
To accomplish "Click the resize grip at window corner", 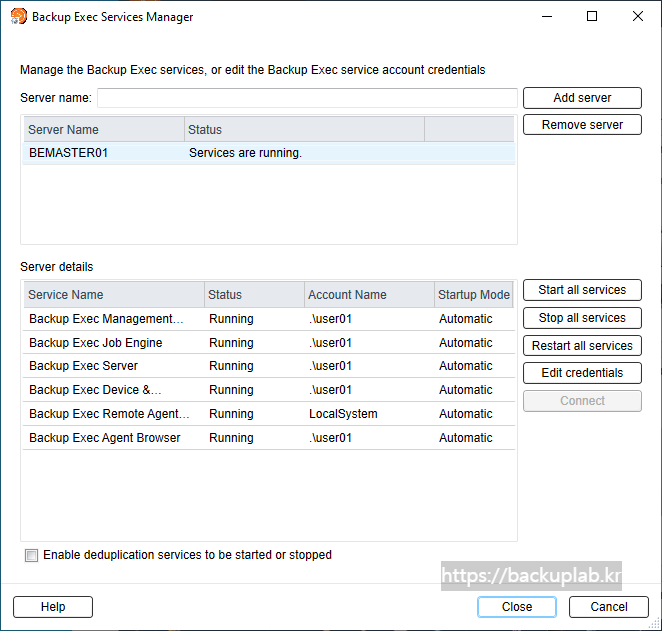I will (655, 624).
